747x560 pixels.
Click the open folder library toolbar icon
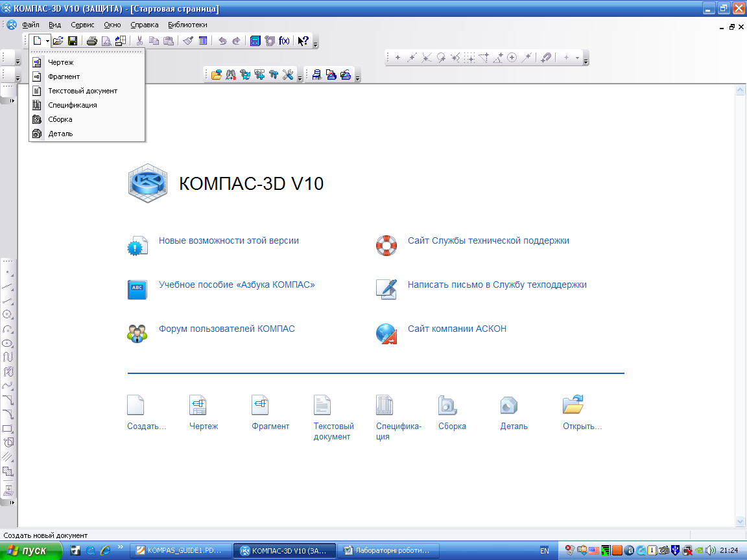217,75
